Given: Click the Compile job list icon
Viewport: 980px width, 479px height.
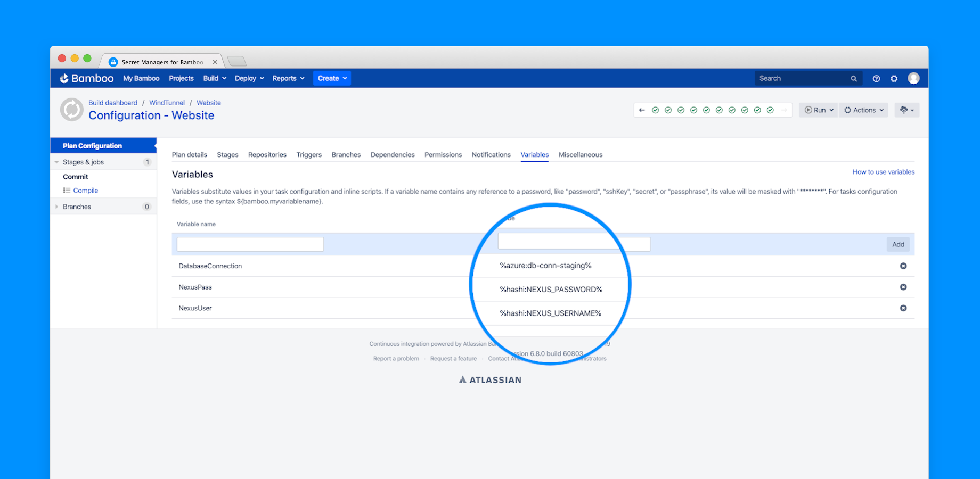Looking at the screenshot, I should (x=67, y=191).
